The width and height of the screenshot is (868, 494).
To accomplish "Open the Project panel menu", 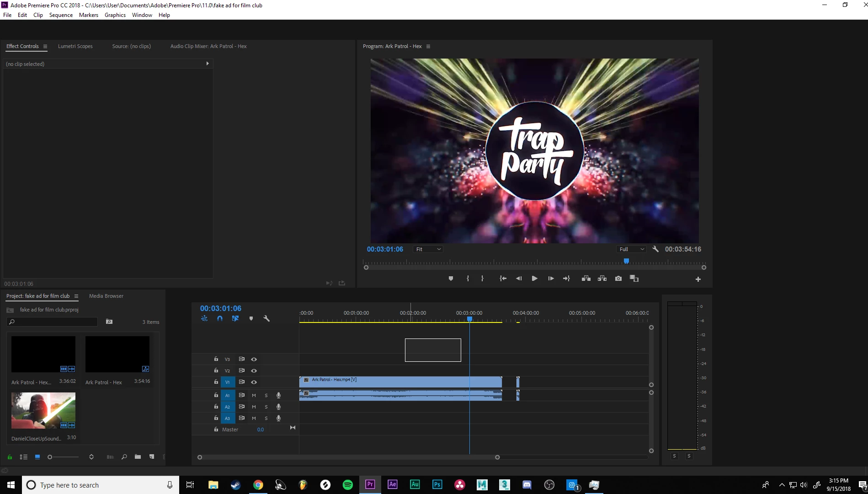I will pyautogui.click(x=76, y=296).
